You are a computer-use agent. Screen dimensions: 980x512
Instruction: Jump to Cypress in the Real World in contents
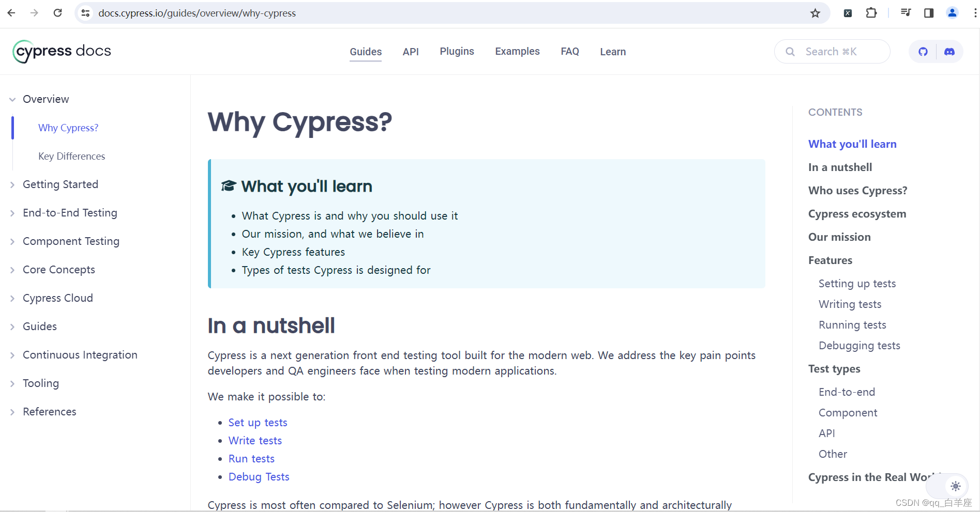tap(874, 477)
